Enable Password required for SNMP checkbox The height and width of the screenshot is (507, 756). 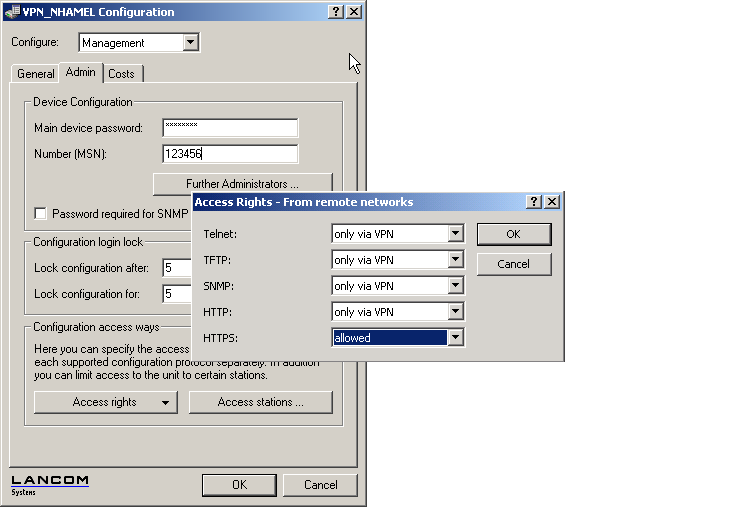41,214
